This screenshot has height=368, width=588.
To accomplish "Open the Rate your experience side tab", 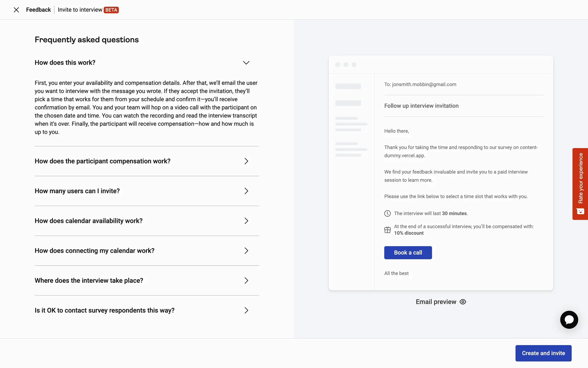I will click(x=580, y=178).
